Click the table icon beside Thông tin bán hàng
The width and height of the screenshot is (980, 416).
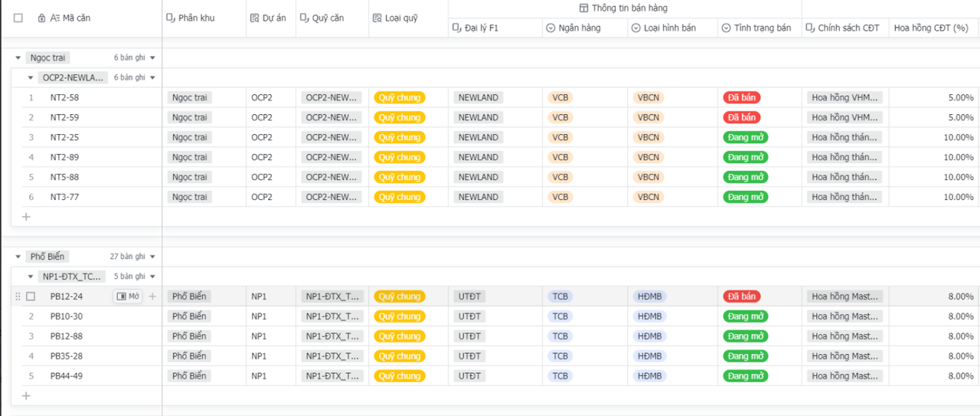click(584, 8)
